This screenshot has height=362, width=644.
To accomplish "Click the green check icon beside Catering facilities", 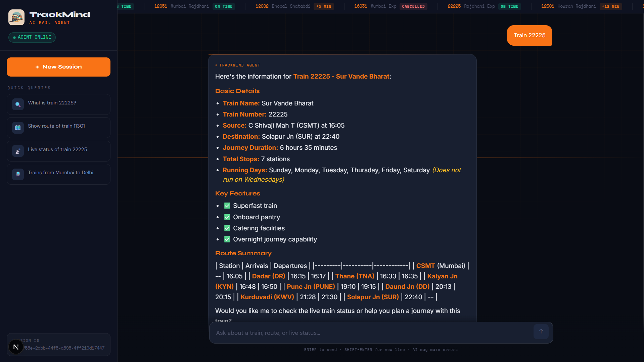I will pos(227,228).
